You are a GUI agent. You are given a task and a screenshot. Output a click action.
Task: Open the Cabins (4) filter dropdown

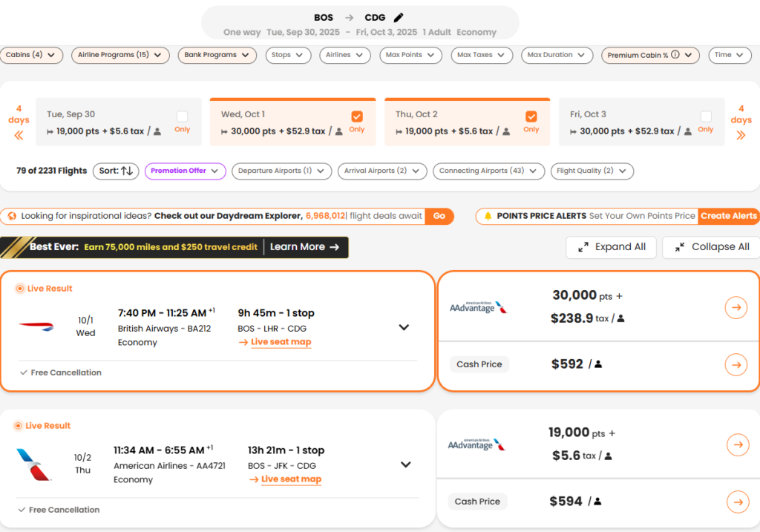tap(31, 55)
